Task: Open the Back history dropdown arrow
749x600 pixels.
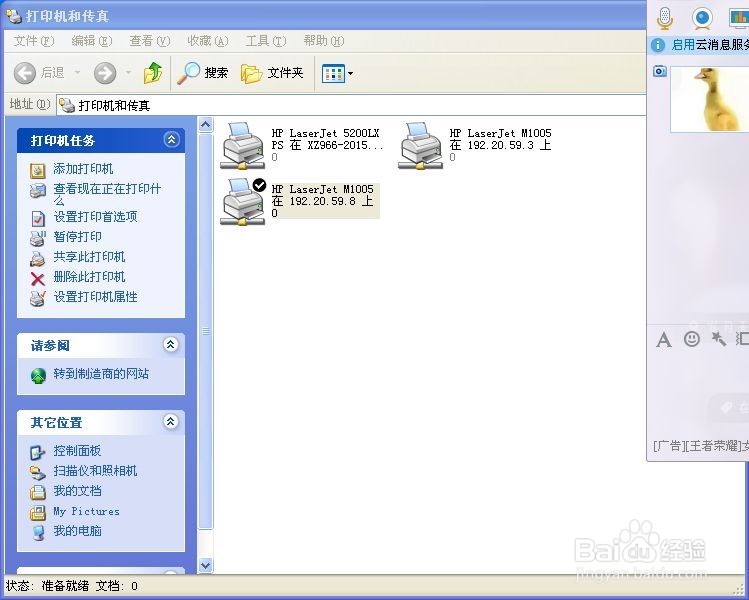Action: (x=77, y=73)
